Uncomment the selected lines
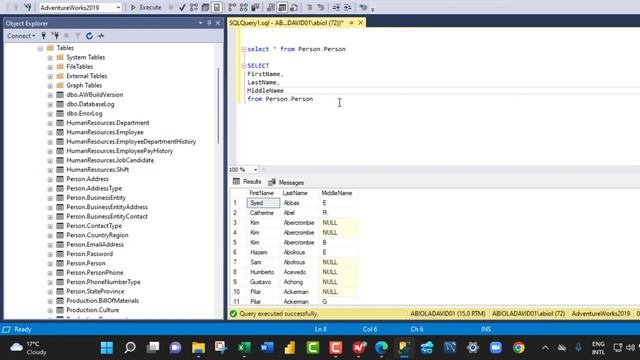This screenshot has height=360, width=640. point(321,7)
